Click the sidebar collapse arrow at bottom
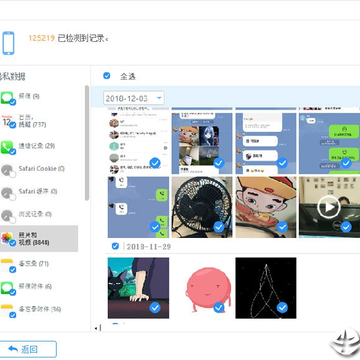The width and height of the screenshot is (360, 360). [96, 328]
